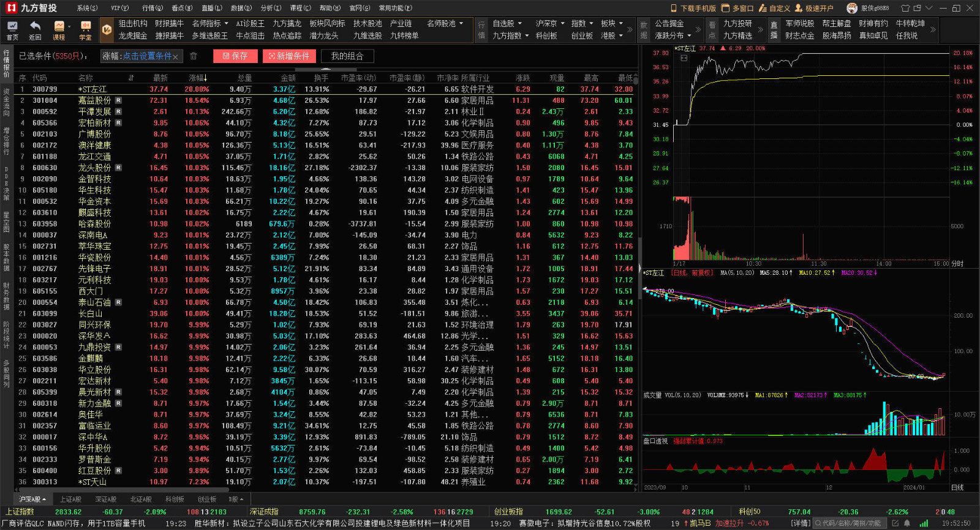Screen dimensions: 980x530
Task: Remove the 涨幅 condition with X
Action: click(x=175, y=57)
